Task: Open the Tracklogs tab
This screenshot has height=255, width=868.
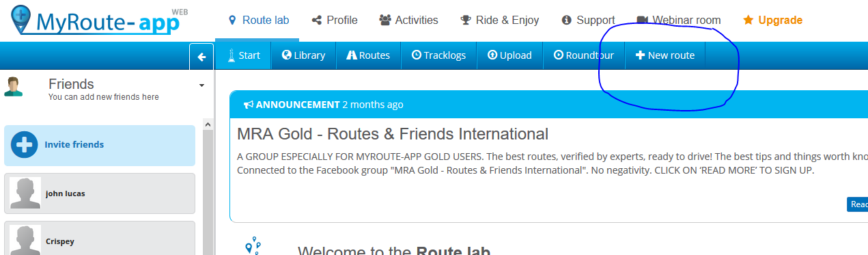Action: tap(438, 55)
